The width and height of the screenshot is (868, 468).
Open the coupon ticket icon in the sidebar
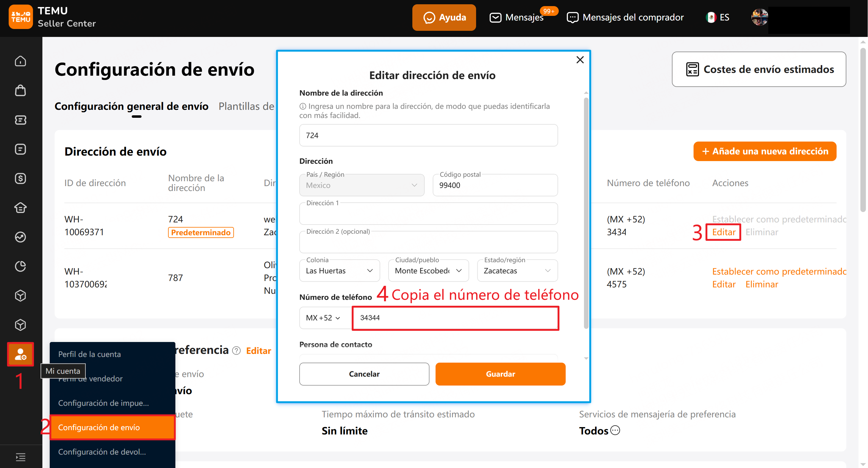tap(20, 120)
